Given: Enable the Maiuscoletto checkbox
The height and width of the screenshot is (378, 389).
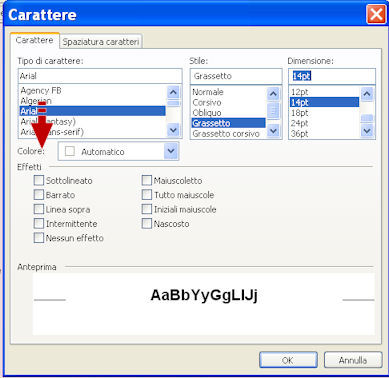Looking at the screenshot, I should (147, 180).
